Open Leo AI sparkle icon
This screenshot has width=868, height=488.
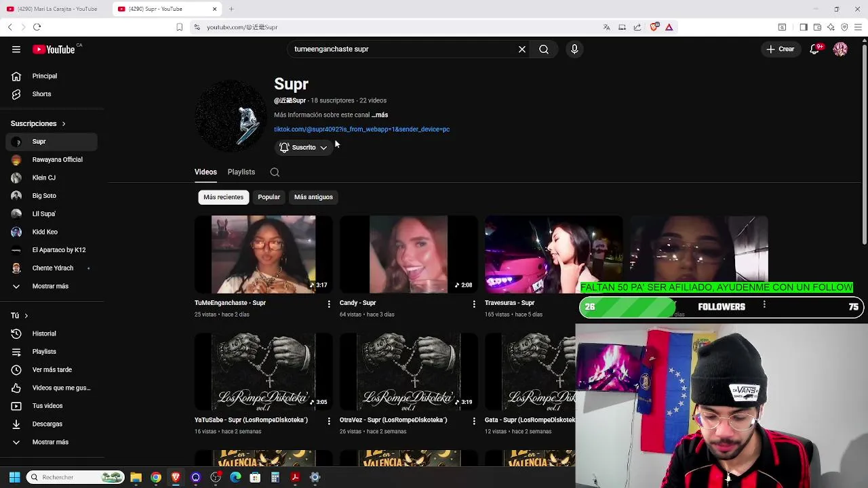pos(831,27)
